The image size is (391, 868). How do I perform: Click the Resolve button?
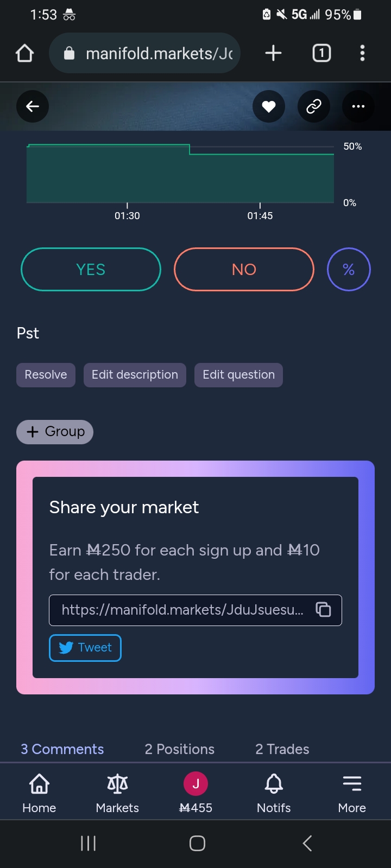click(46, 375)
